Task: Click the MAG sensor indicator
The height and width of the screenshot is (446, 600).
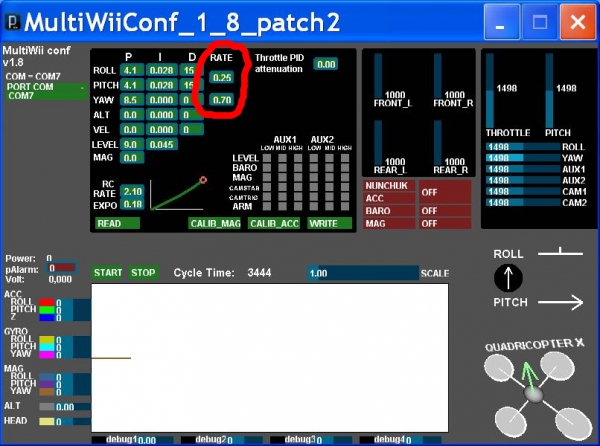Action: (389, 223)
